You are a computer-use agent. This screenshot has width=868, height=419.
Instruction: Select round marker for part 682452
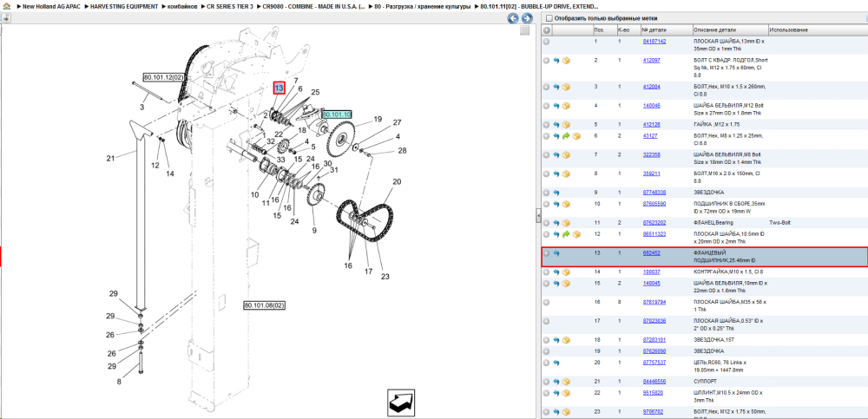546,253
